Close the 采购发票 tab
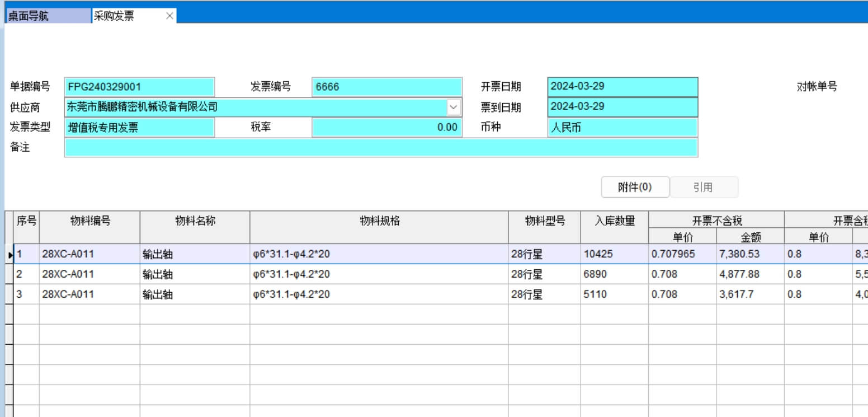The image size is (868, 417). click(x=169, y=16)
